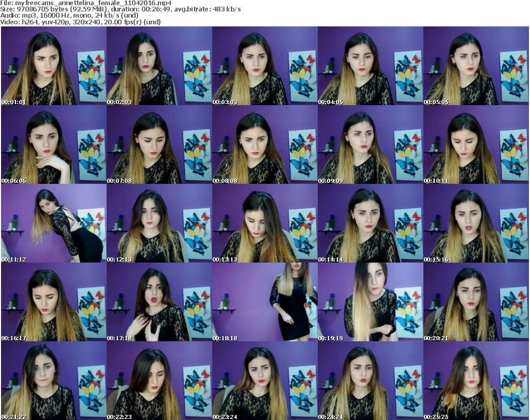Pick the 00:13:13 frame thumbnail
The width and height of the screenshot is (530, 420).
(x=265, y=223)
